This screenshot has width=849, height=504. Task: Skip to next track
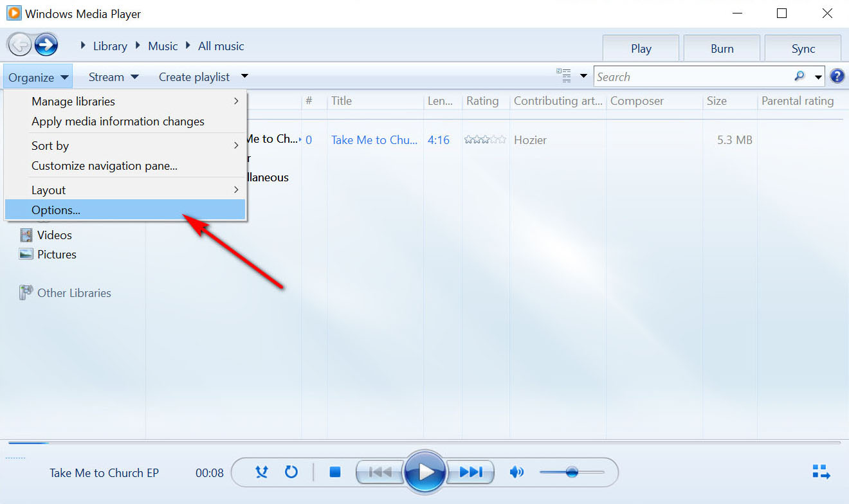click(471, 473)
